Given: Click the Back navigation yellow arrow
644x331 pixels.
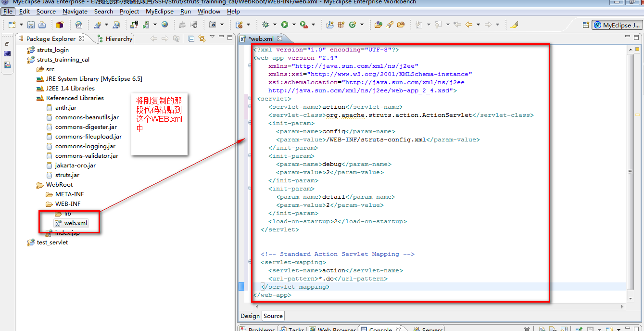Looking at the screenshot, I should (469, 25).
